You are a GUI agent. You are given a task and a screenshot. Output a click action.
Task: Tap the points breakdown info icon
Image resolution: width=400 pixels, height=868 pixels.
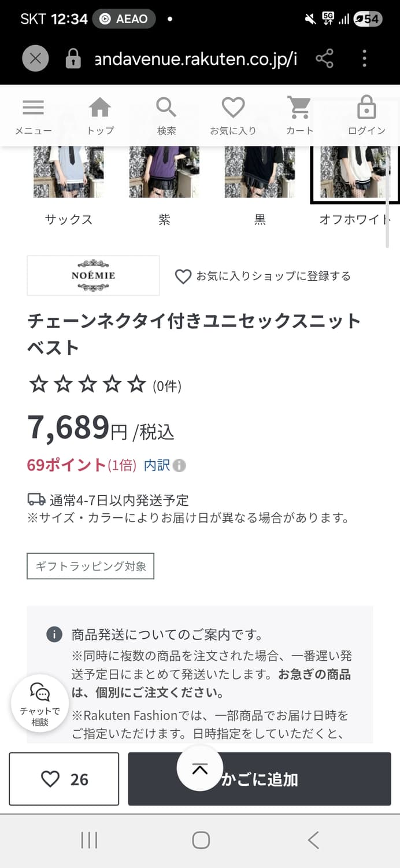179,465
